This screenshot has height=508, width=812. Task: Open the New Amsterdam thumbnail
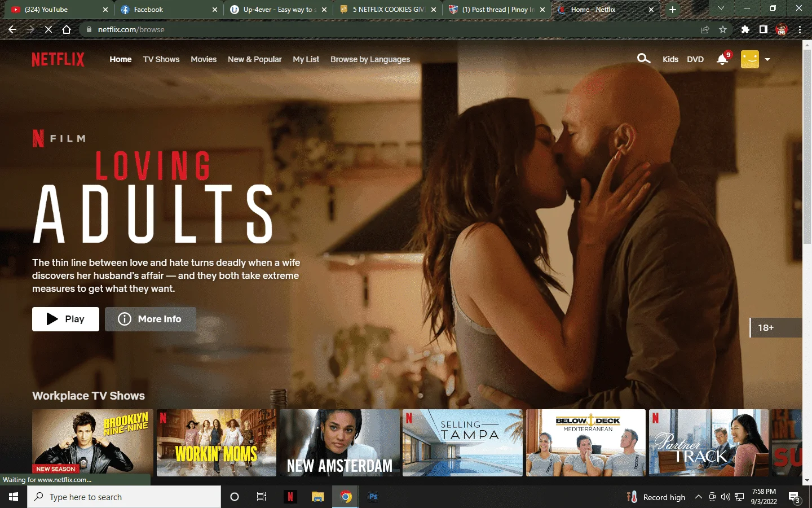click(x=339, y=443)
